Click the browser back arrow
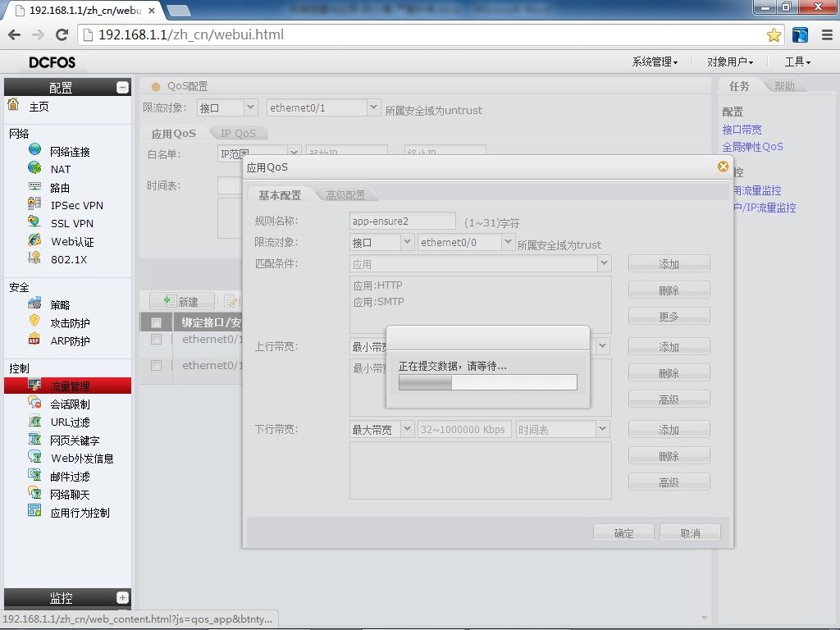 coord(15,34)
